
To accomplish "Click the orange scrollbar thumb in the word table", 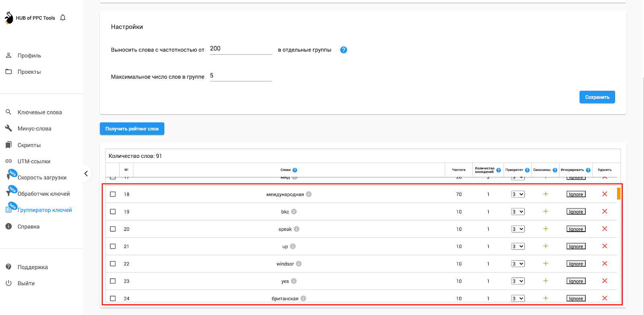I will coord(619,193).
